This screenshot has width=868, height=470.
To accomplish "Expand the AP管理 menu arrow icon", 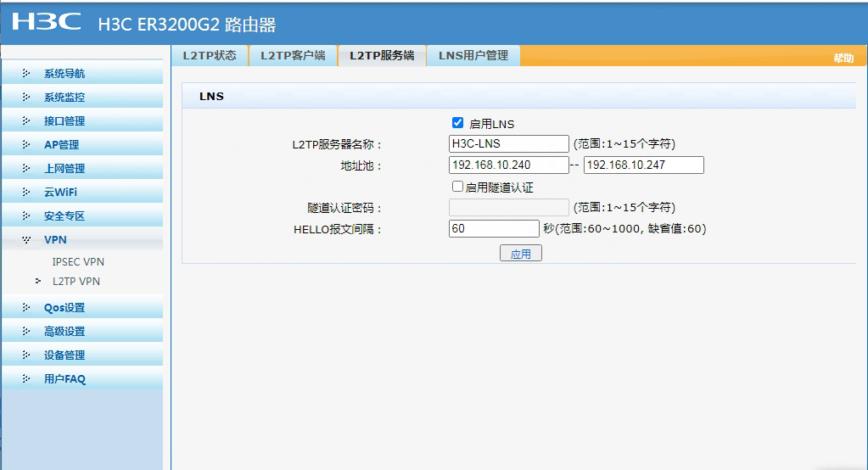I will [26, 144].
